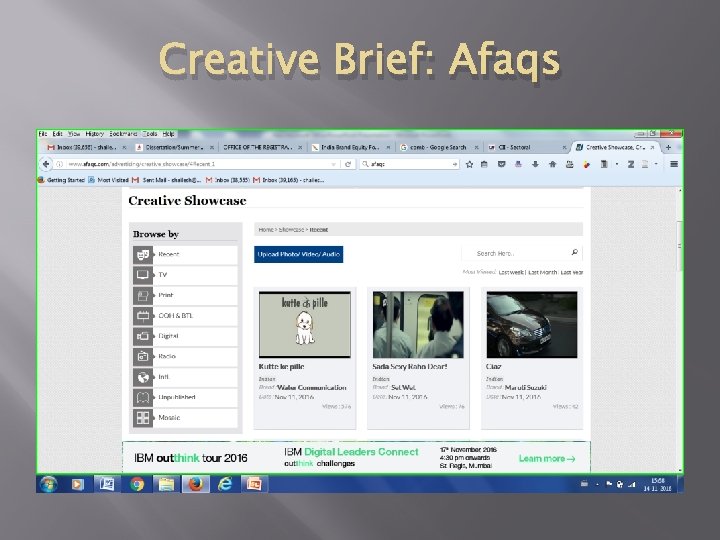
Task: Click the Maruti Suzuki brand text
Action: click(x=525, y=388)
